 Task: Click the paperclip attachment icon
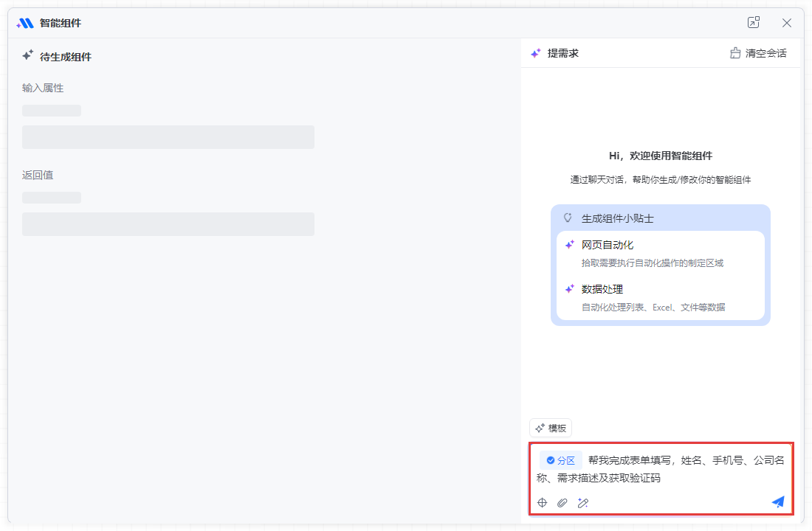point(562,502)
